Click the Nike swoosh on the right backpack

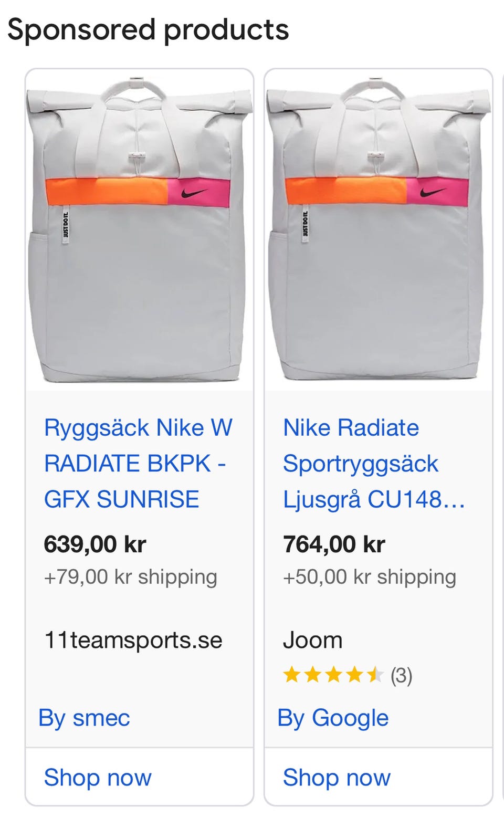[434, 192]
